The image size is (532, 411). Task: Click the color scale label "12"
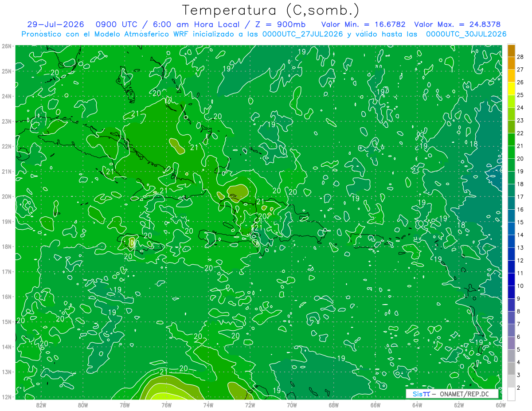coord(520,261)
